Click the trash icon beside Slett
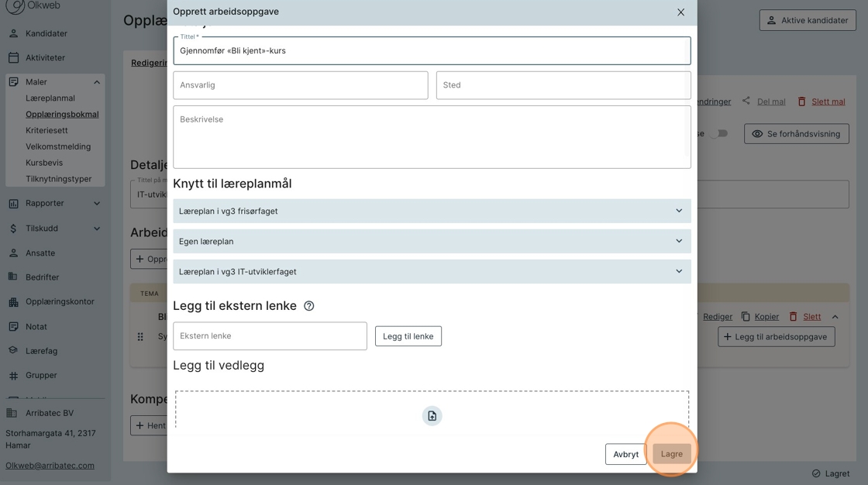This screenshot has width=868, height=485. (x=794, y=316)
